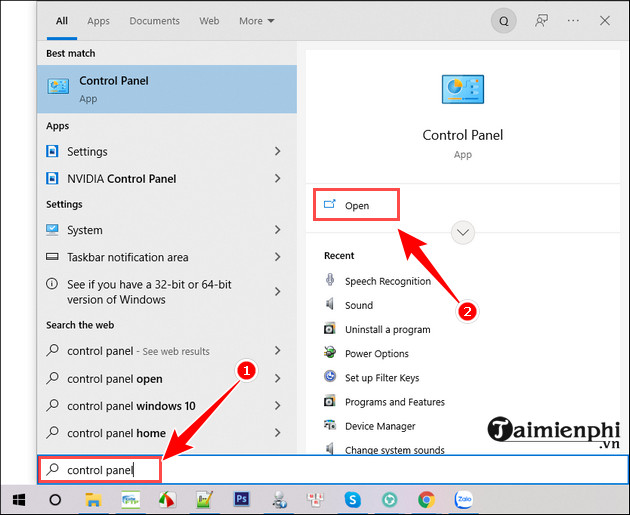Image resolution: width=630 pixels, height=515 pixels.
Task: Launch Google Chrome from the taskbar
Action: [426, 500]
